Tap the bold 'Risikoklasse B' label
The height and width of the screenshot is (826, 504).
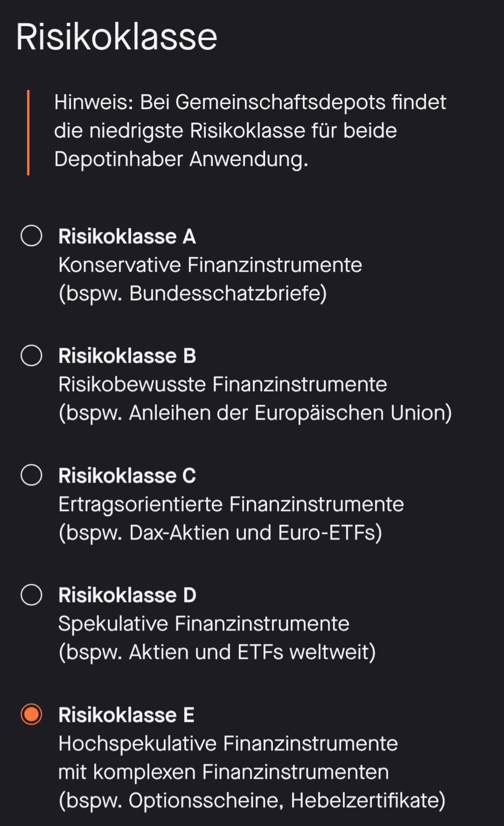[127, 356]
